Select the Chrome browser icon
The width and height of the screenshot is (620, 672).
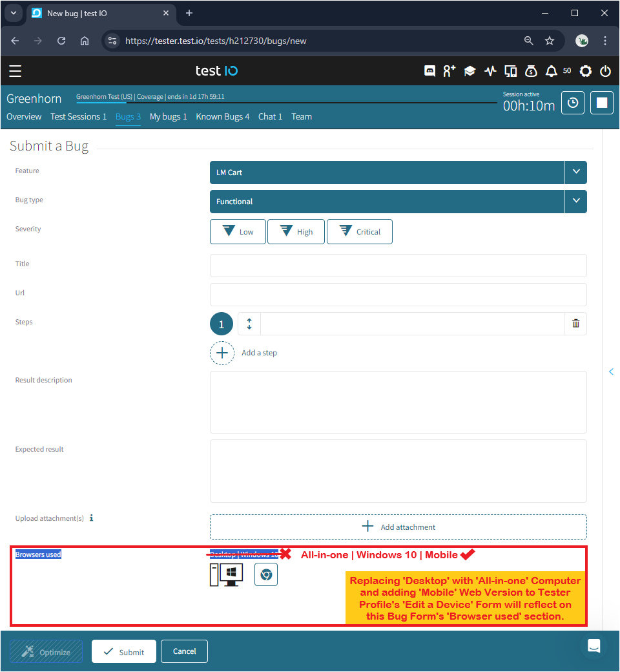click(266, 574)
